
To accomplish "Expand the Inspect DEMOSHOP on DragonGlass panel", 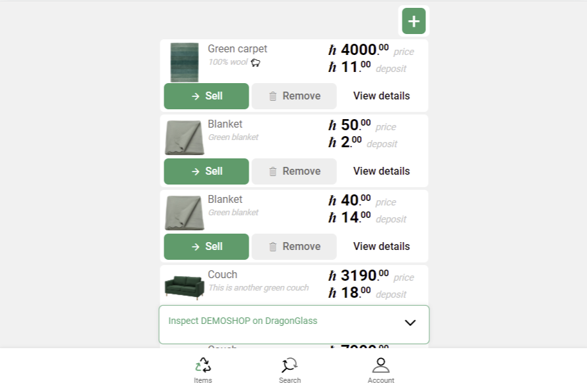I will 294,325.
